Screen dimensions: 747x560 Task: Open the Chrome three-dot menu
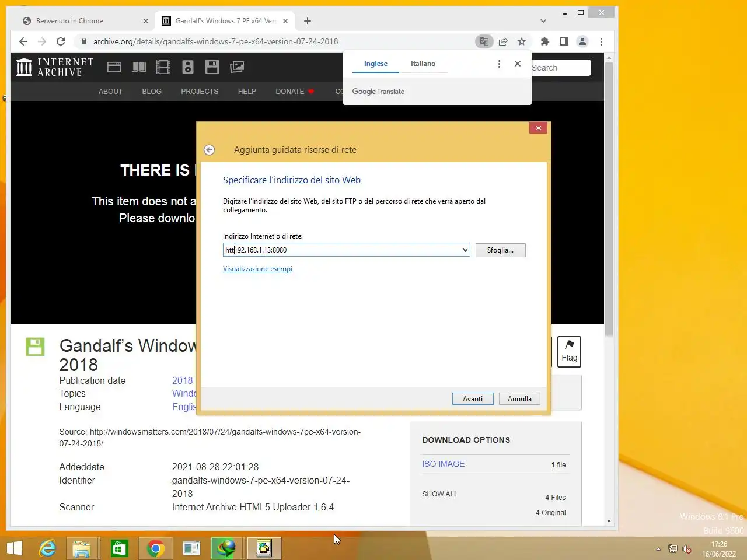[x=601, y=41]
